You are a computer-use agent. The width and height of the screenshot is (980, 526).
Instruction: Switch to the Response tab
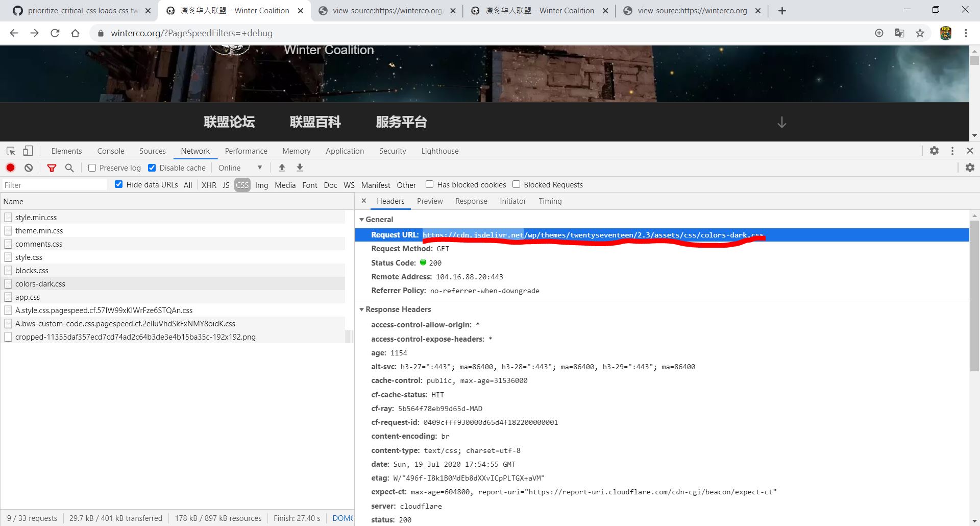coord(471,201)
